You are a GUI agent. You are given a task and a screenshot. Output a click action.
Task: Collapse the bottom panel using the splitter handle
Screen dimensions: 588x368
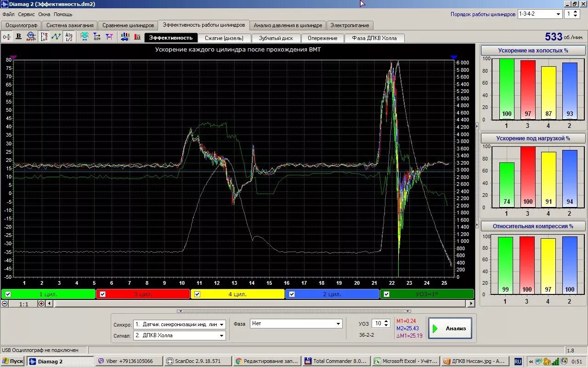tap(294, 311)
